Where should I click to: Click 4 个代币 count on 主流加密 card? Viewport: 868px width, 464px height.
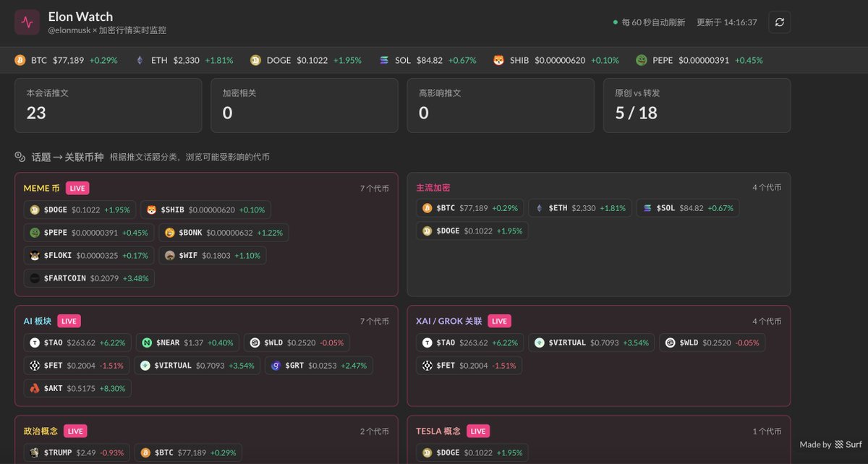767,187
